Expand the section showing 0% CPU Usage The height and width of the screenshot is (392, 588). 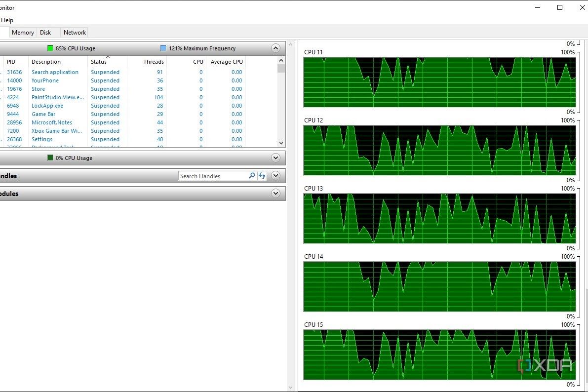(276, 158)
